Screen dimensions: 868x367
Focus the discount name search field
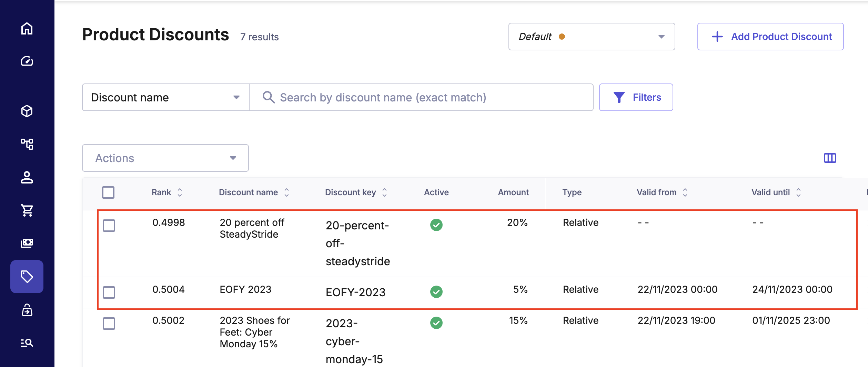[421, 97]
